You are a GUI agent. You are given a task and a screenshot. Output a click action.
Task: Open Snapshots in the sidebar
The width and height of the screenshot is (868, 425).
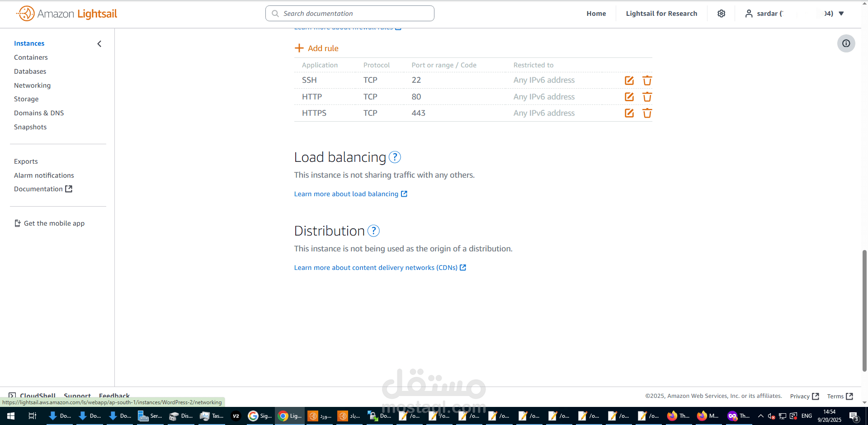point(30,127)
